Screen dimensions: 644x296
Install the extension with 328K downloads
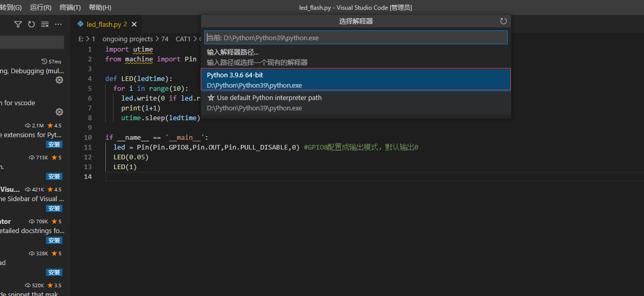tap(54, 272)
